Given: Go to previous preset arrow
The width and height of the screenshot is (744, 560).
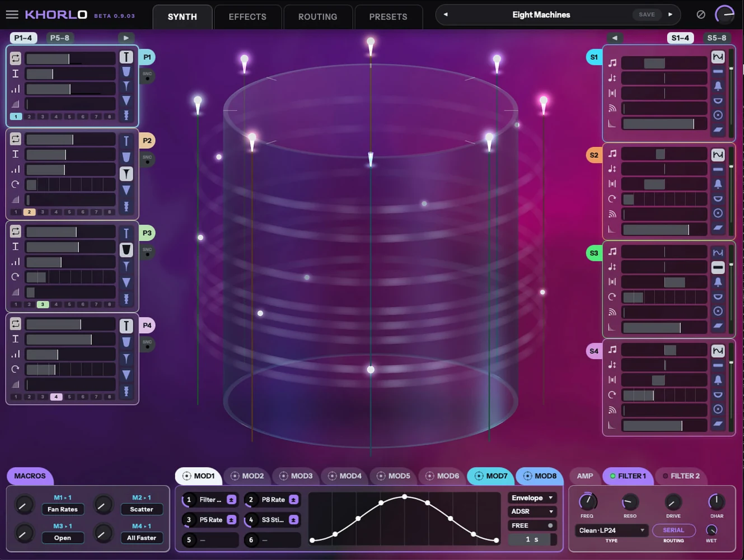Looking at the screenshot, I should 446,15.
